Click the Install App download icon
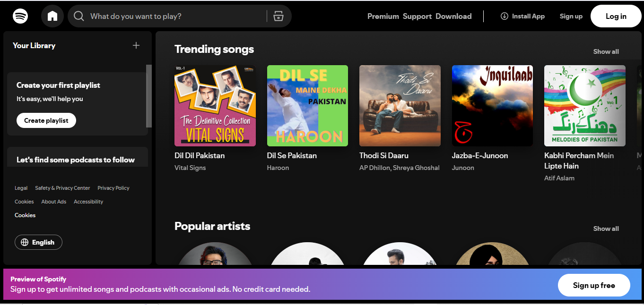Viewport: 644px width, 305px height. pyautogui.click(x=505, y=16)
